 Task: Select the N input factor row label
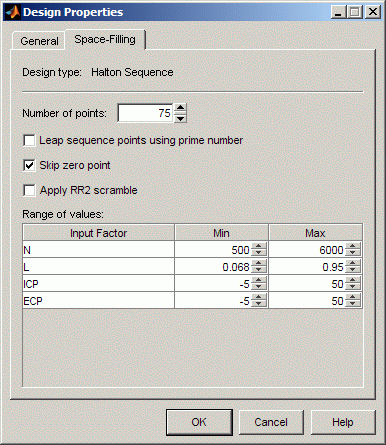pyautogui.click(x=98, y=250)
